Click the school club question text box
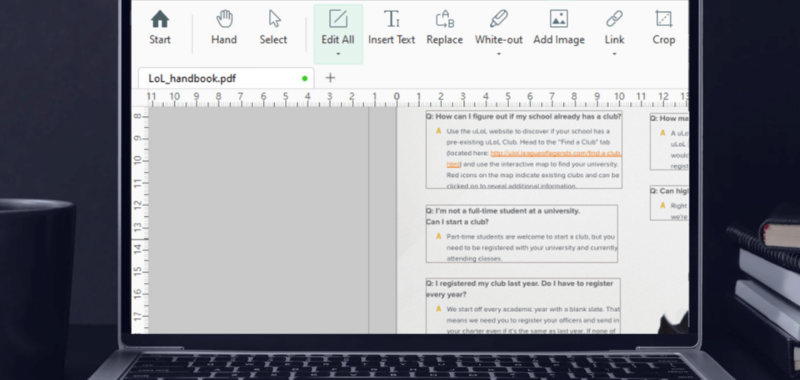The height and width of the screenshot is (380, 800). [x=524, y=149]
